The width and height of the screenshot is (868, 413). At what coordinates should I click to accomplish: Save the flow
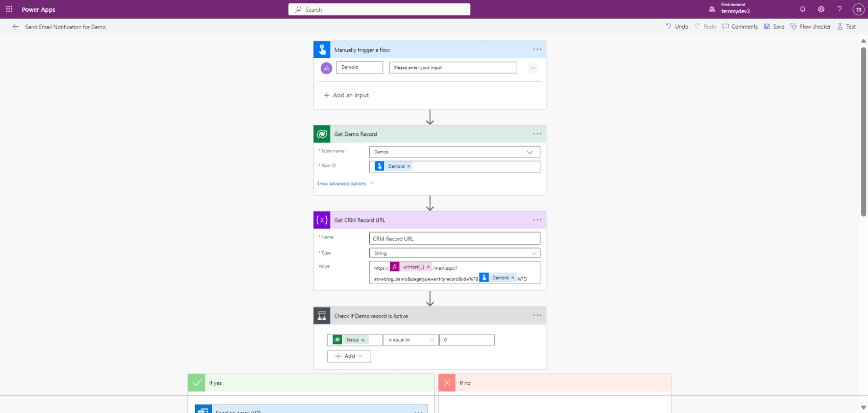tap(774, 27)
